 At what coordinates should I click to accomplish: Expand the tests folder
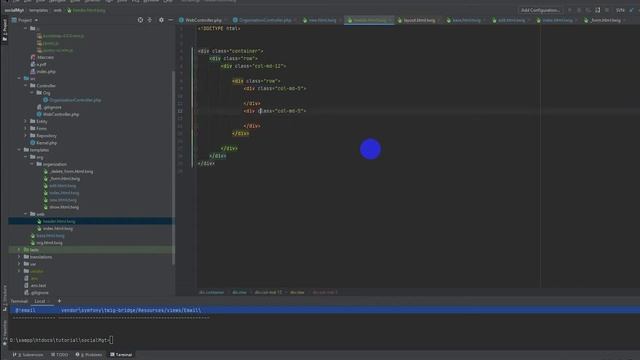coord(19,250)
